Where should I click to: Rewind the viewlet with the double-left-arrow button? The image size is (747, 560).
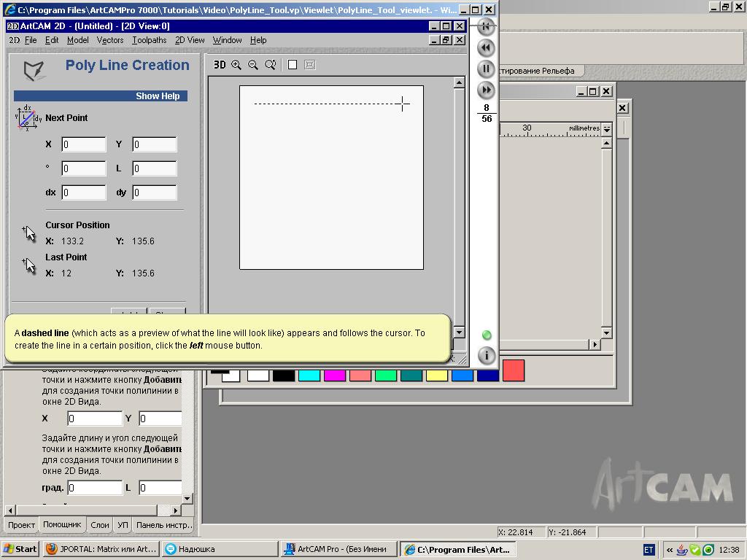tap(486, 48)
